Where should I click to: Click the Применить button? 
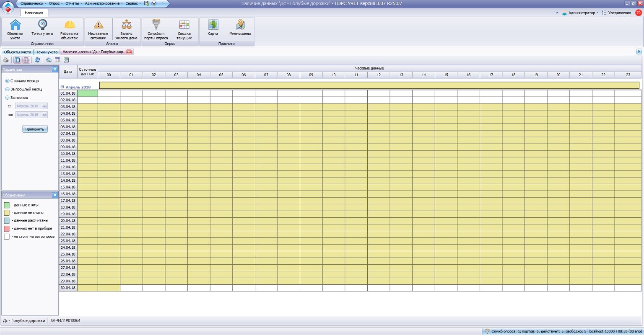pyautogui.click(x=35, y=129)
